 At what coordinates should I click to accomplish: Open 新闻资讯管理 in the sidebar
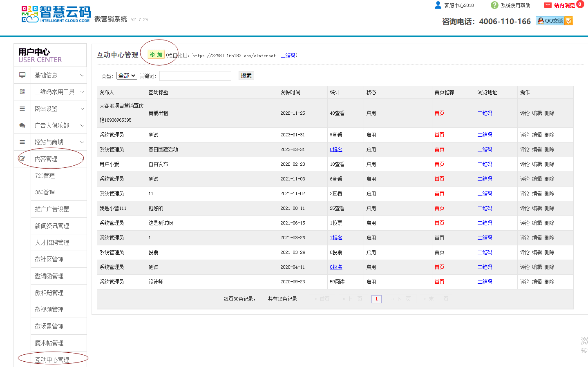52,226
